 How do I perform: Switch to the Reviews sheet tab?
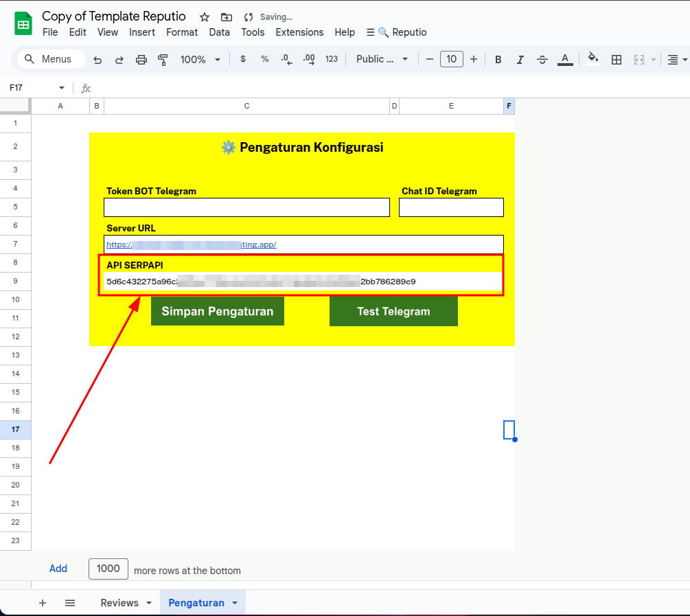point(119,603)
